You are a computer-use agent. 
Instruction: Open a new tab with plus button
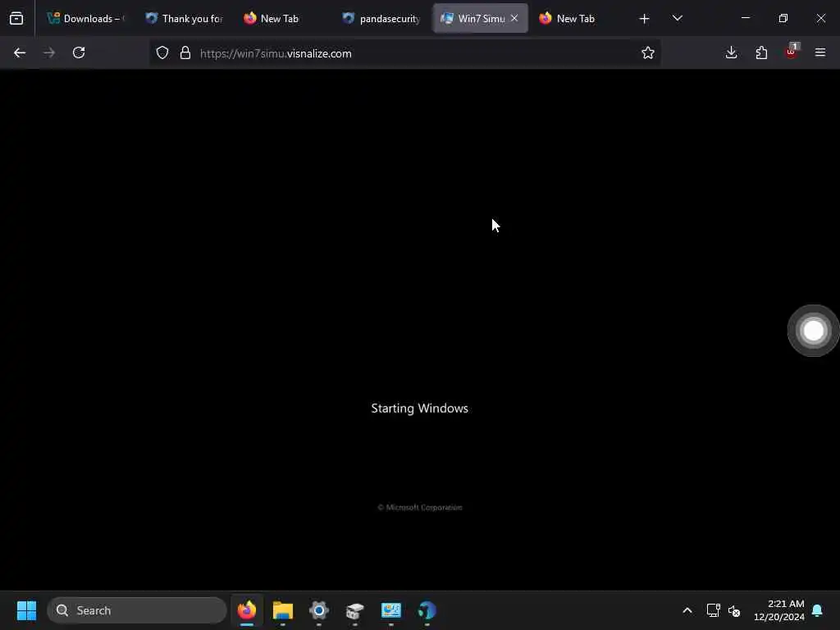(x=645, y=19)
